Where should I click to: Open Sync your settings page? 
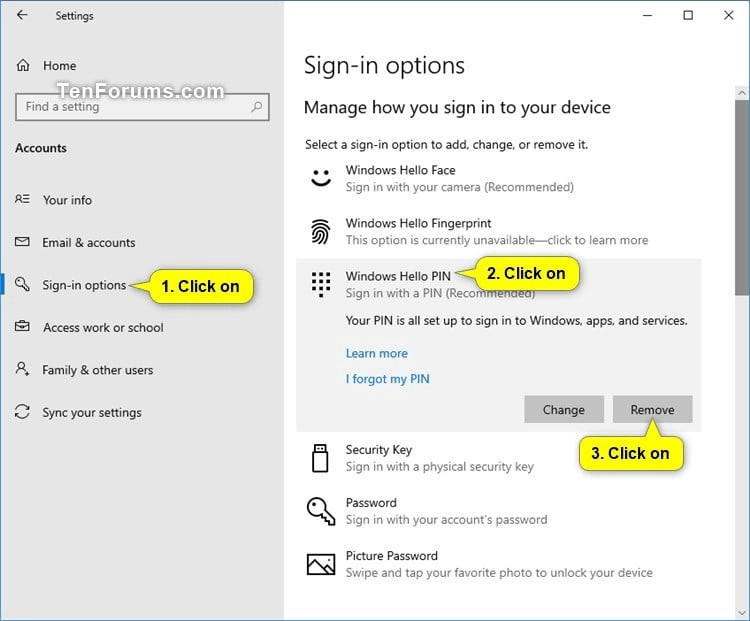point(92,413)
